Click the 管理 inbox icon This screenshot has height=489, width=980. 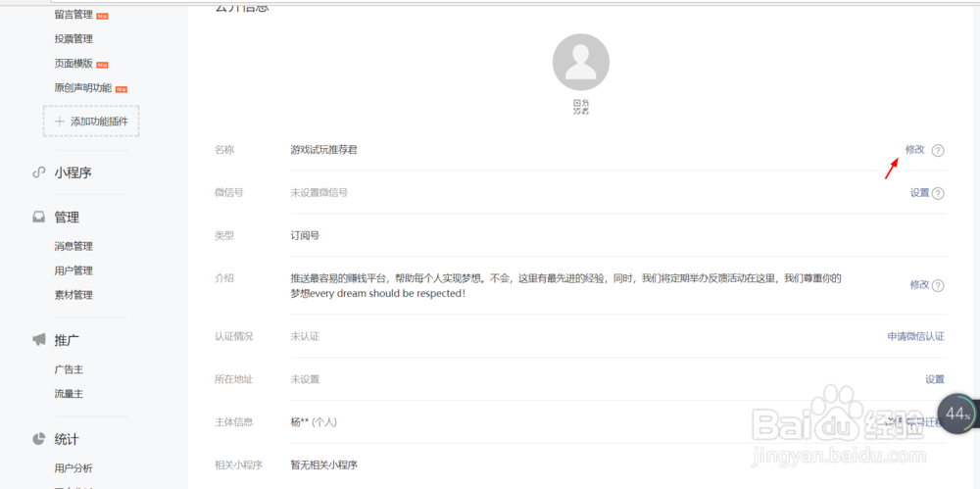coord(39,218)
